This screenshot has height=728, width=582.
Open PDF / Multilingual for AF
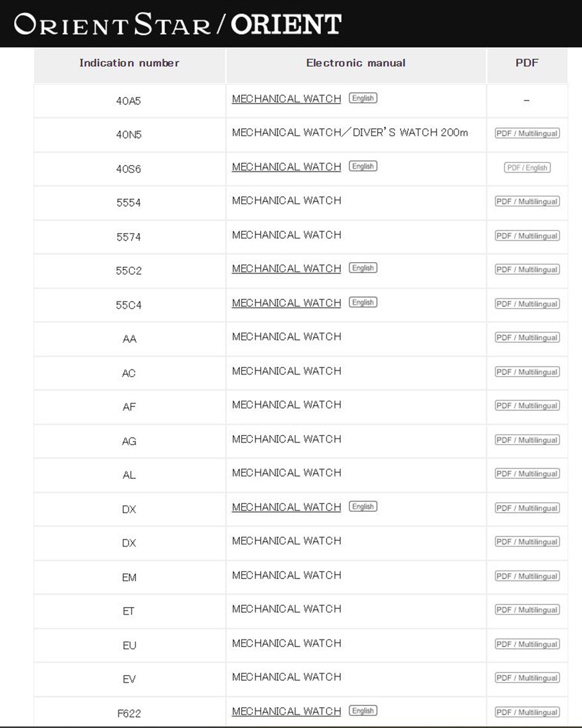click(x=527, y=406)
